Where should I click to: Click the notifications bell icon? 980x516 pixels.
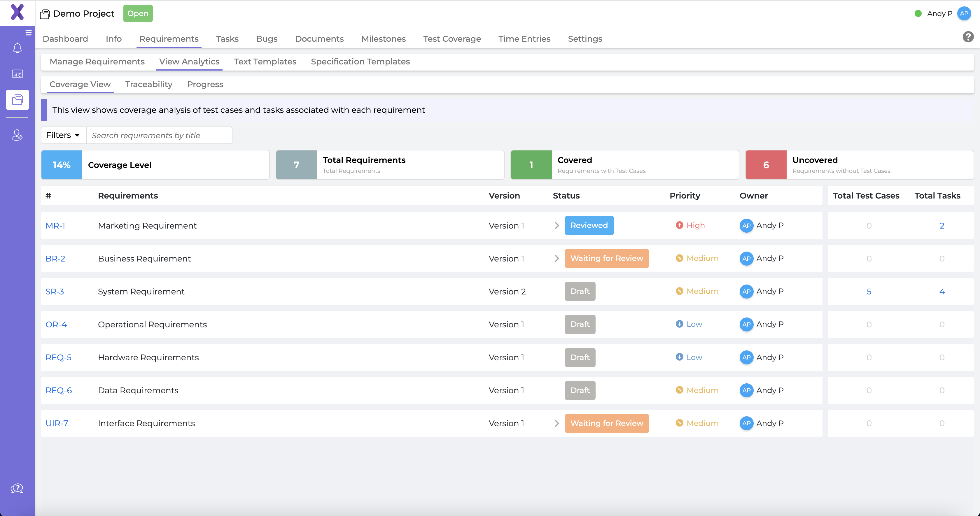[17, 48]
